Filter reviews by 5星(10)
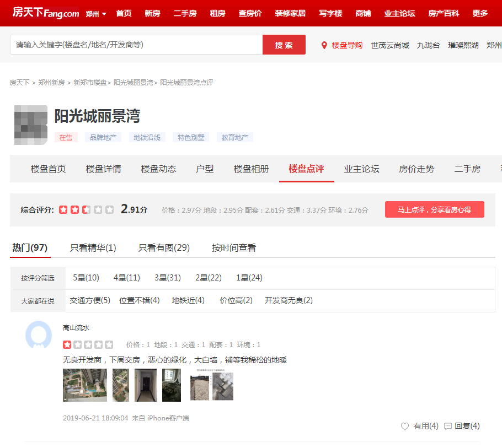Viewport: 502px width, 448px height. (x=86, y=278)
